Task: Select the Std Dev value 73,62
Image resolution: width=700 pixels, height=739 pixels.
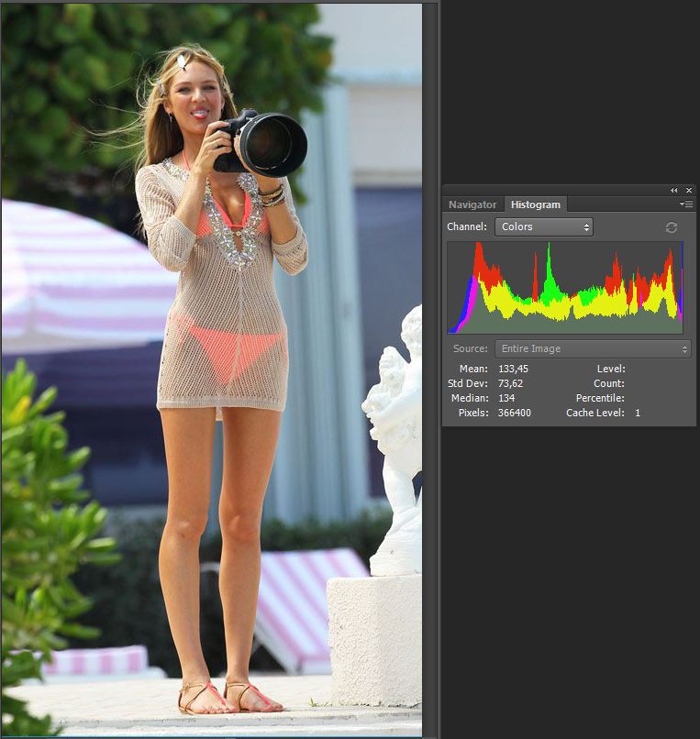Action: (x=510, y=383)
